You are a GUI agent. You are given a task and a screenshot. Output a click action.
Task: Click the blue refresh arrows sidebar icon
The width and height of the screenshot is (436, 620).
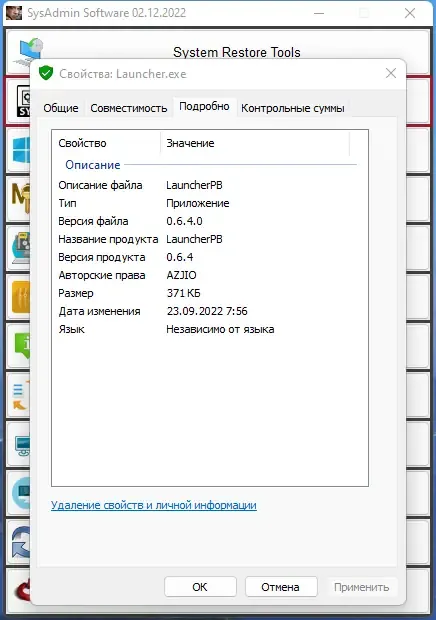point(21,542)
